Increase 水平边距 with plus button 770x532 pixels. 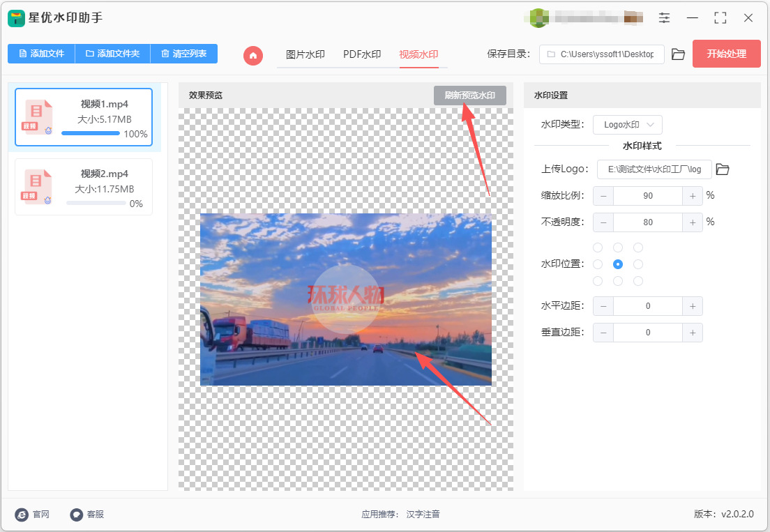[693, 306]
